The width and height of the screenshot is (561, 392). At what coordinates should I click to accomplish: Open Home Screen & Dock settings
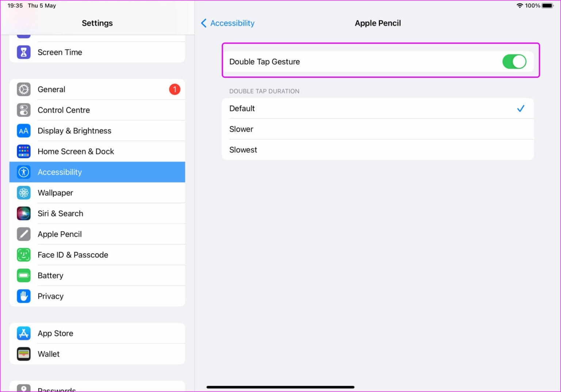tap(97, 151)
